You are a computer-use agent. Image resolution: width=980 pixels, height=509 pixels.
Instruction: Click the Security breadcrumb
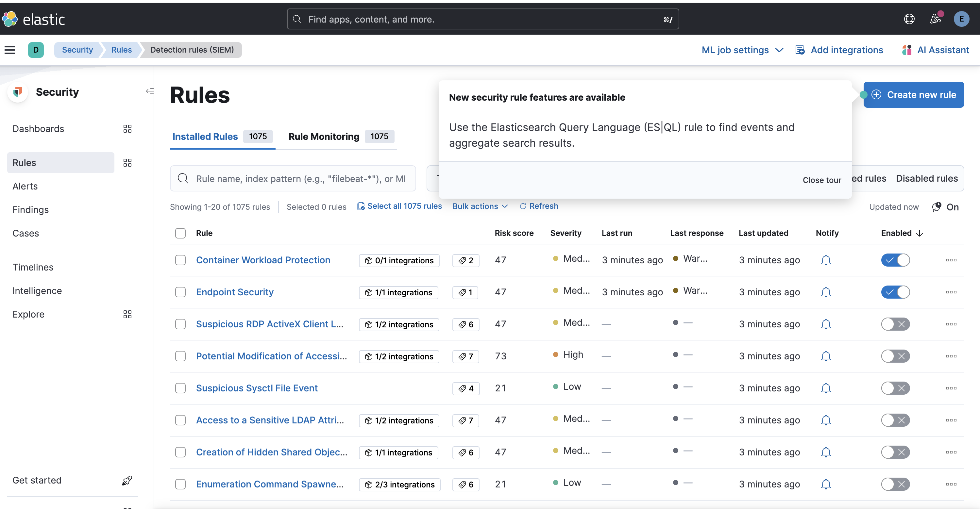point(77,50)
